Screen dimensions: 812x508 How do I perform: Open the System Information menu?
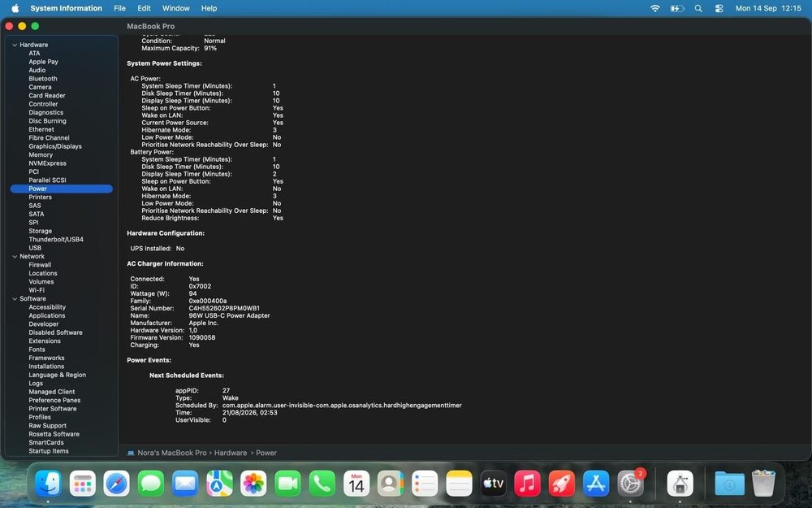pos(67,8)
